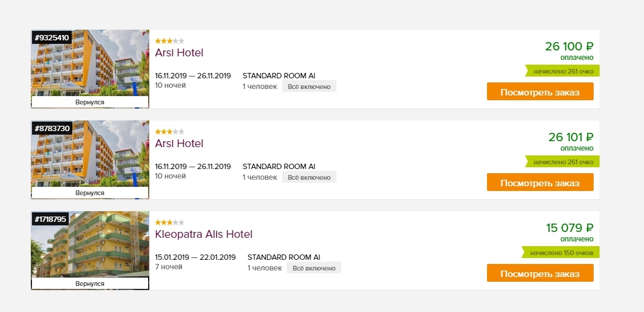
Task: Select the hotel photo for order #9325410
Action: [x=90, y=65]
